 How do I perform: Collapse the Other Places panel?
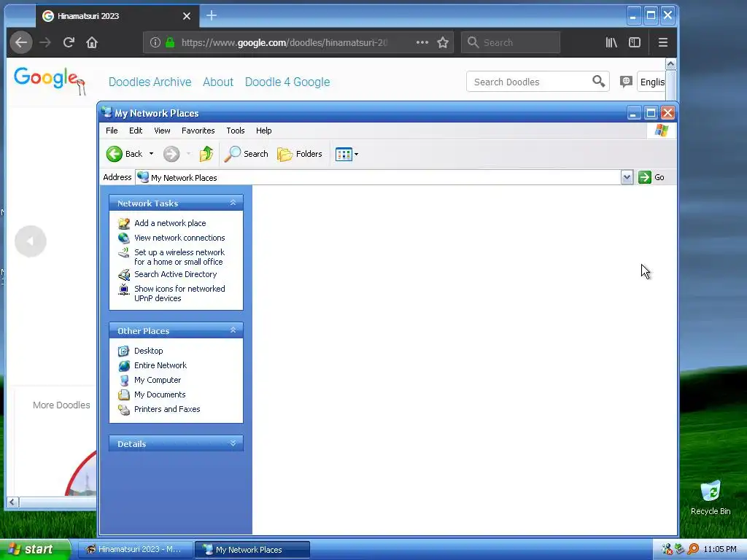[x=233, y=330]
